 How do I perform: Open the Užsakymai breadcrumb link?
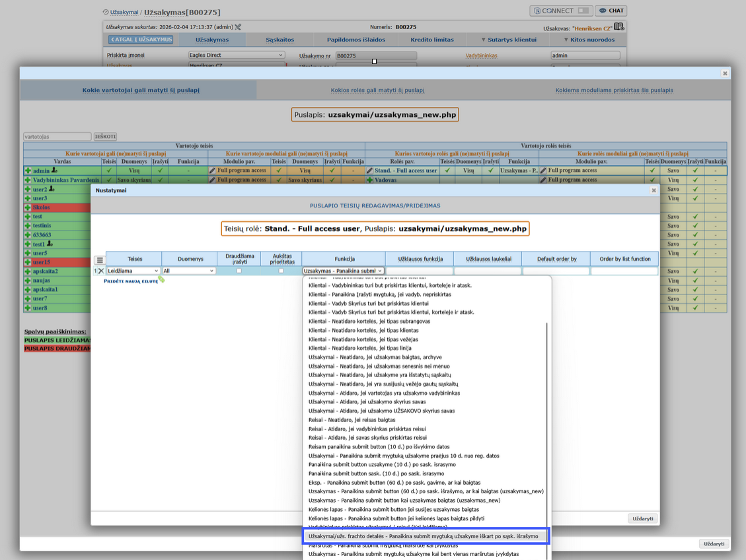(124, 13)
